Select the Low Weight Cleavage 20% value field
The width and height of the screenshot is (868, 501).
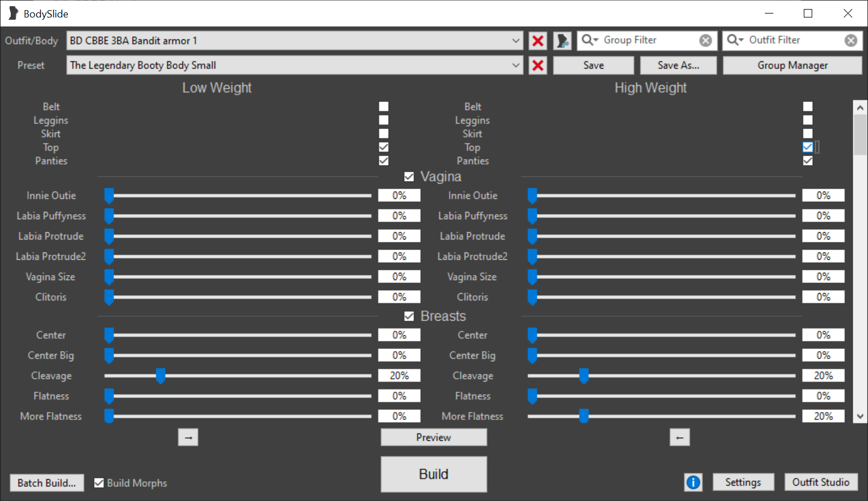(399, 376)
